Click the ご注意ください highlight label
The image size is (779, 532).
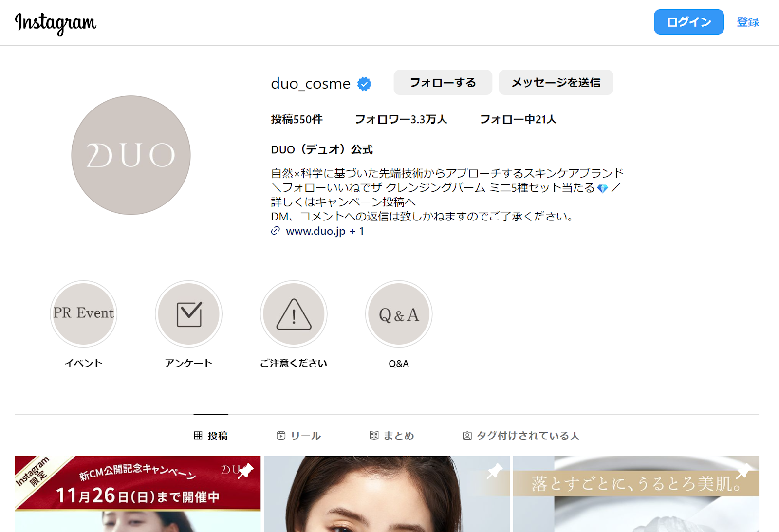pos(294,363)
